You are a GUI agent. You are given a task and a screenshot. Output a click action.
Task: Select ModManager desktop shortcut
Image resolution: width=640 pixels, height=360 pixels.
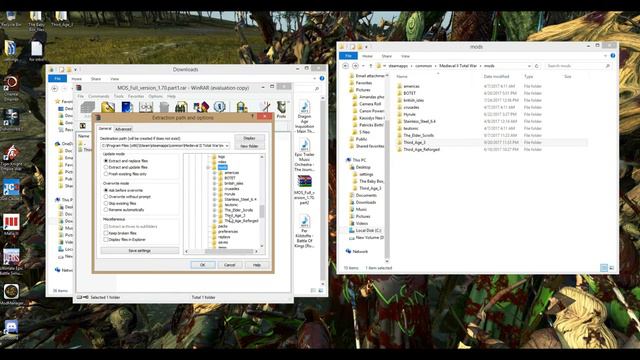[x=11, y=294]
